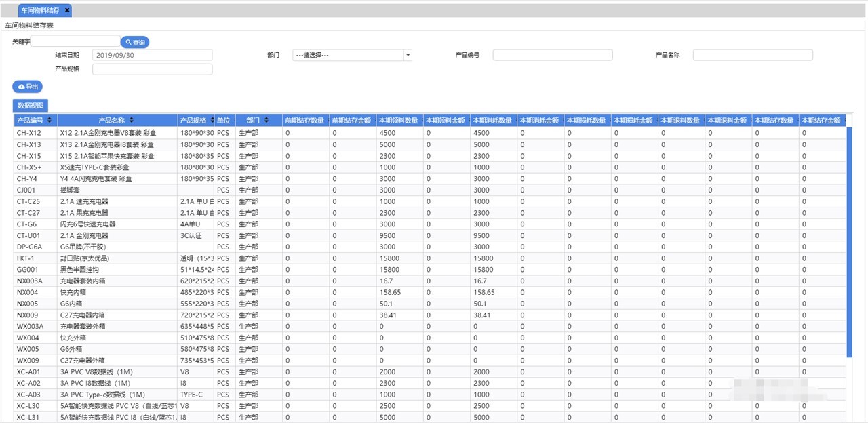Screen dimensions: 868x423
Task: Click the table's vertical scrollbar
Action: pos(849,237)
